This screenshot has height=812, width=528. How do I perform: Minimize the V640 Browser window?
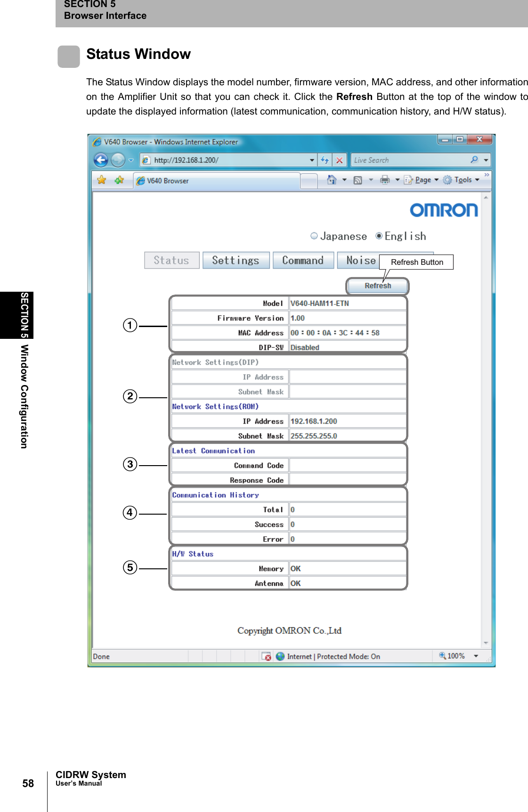click(445, 139)
